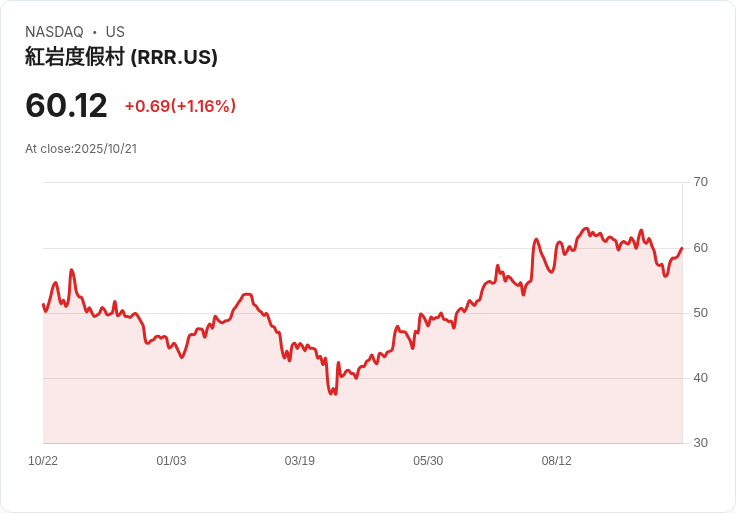The width and height of the screenshot is (736, 513).
Task: Click the price change +0.69(+1.16%)
Action: [180, 106]
